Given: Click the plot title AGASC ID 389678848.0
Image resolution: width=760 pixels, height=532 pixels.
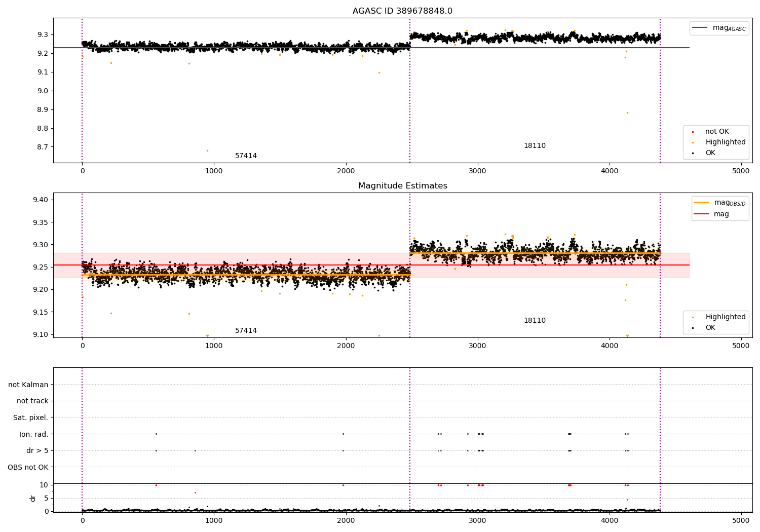Looking at the screenshot, I should click(402, 11).
